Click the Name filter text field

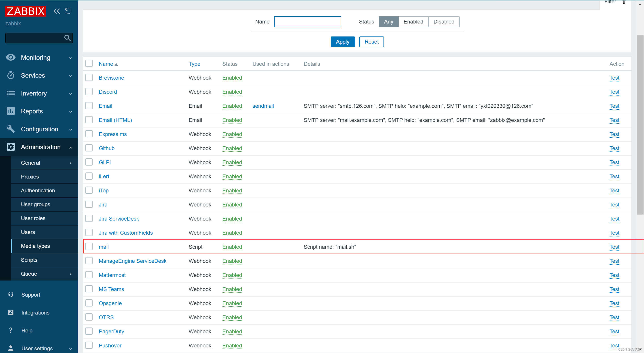(307, 22)
